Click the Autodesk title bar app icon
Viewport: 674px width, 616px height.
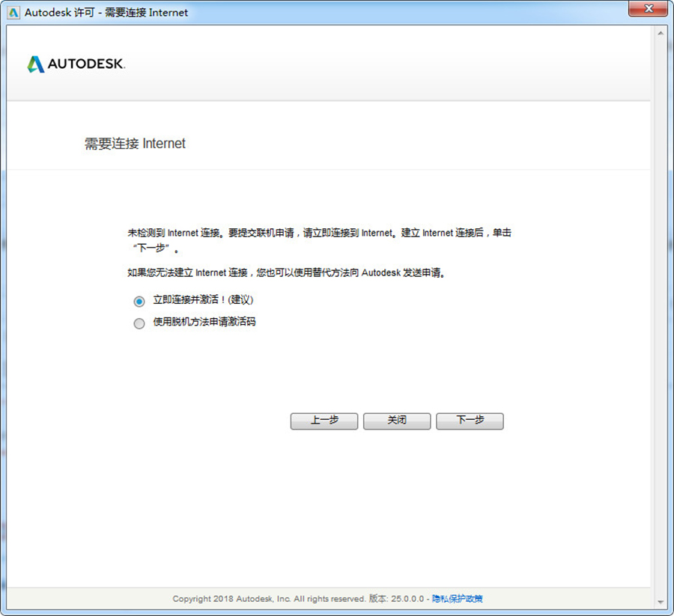click(x=13, y=13)
